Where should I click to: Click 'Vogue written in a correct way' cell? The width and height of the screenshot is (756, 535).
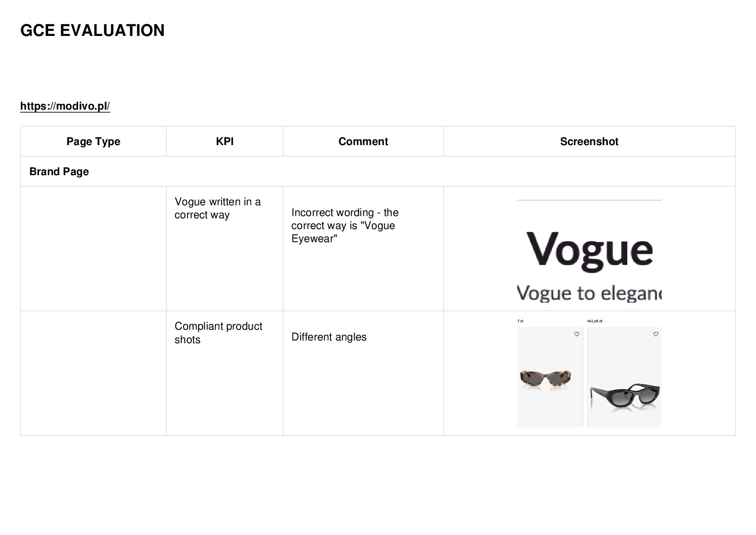[x=224, y=248]
